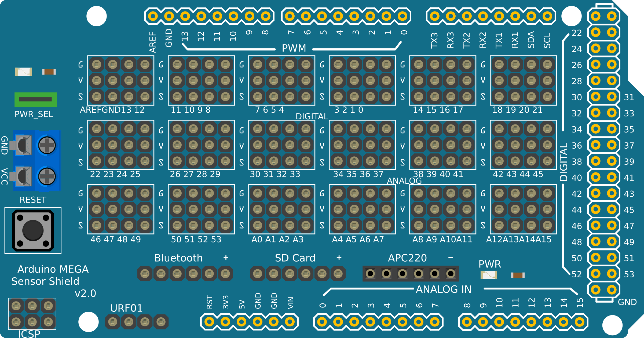Click the '18 19 20 21' block label
This screenshot has height=338, width=644.
point(517,110)
